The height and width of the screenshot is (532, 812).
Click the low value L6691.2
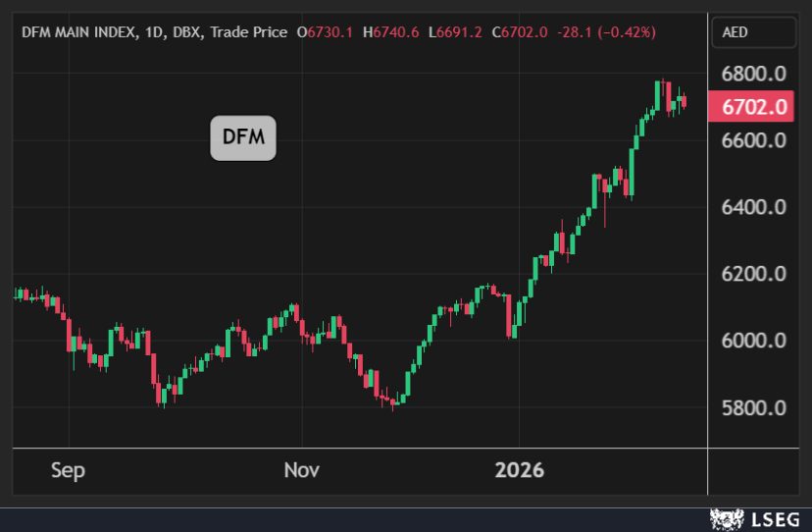(x=455, y=32)
